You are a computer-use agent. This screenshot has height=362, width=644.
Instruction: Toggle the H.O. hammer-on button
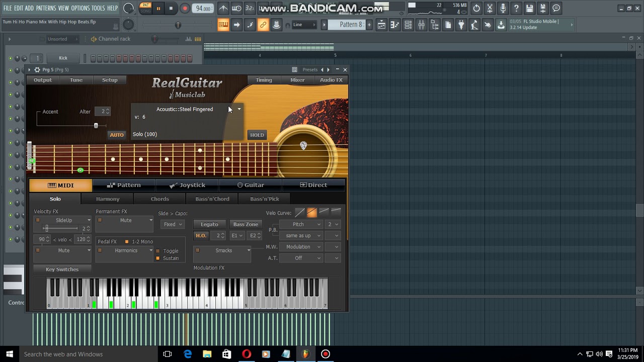(201, 235)
